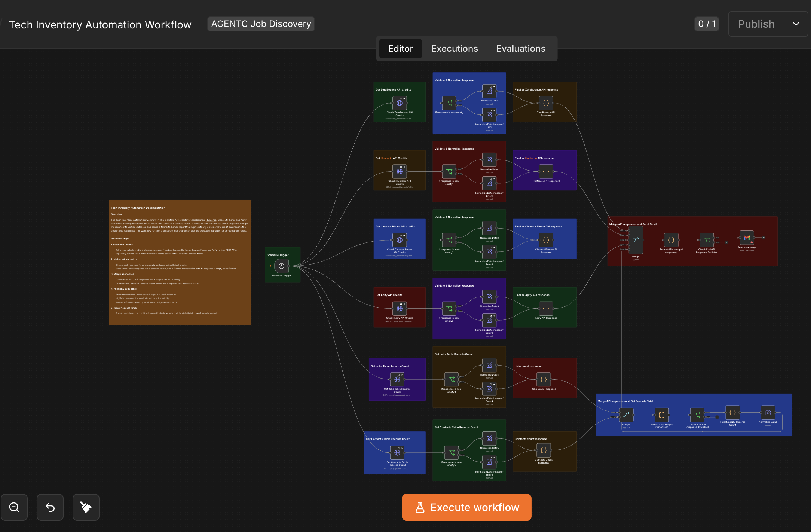This screenshot has height=532, width=811.
Task: Select the Check Hunter.io API Credits node
Action: click(x=400, y=171)
